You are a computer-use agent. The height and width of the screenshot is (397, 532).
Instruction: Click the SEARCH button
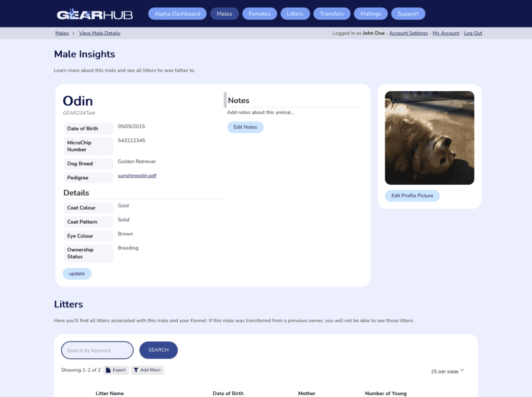158,350
